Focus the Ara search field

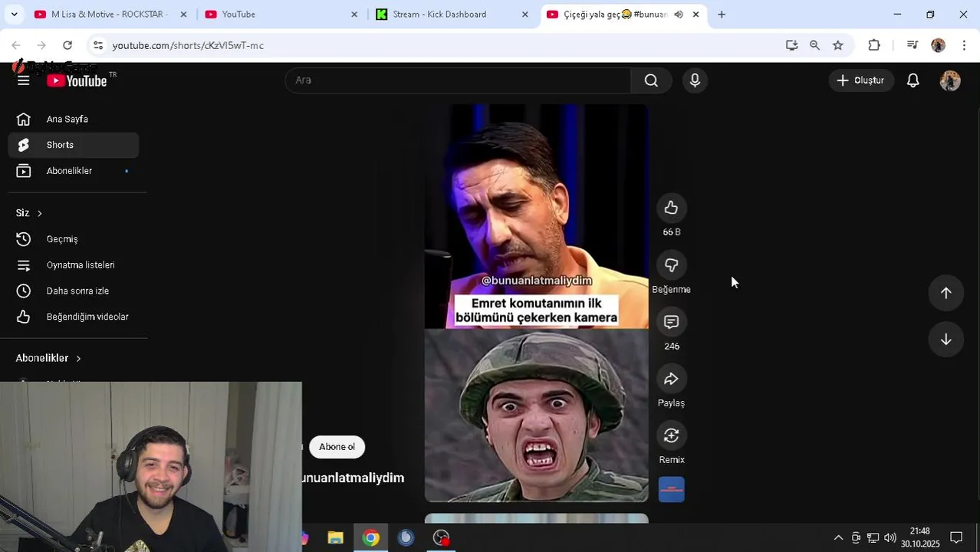pos(458,80)
